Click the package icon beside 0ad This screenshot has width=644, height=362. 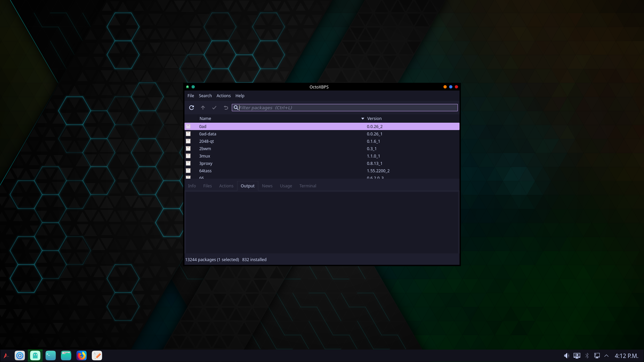click(x=188, y=126)
